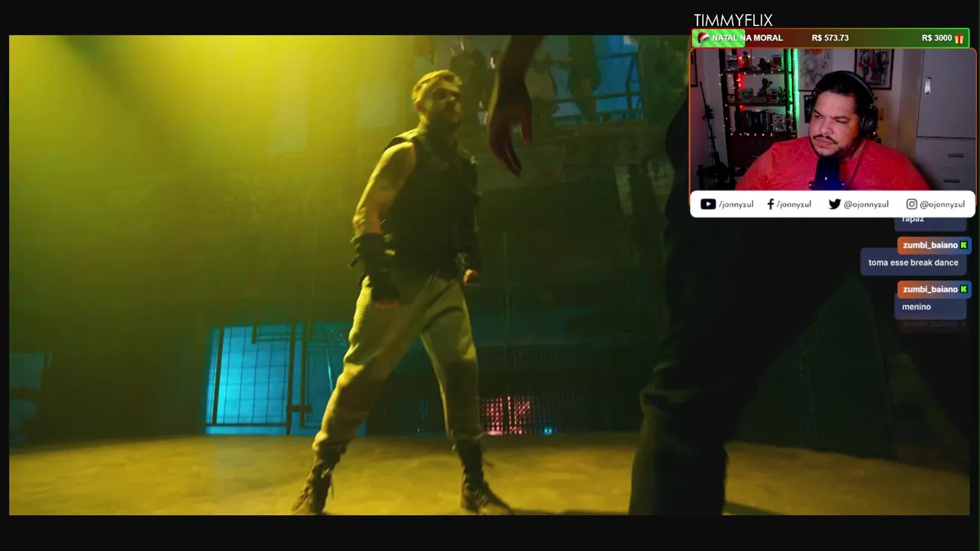Click the gift icon next to R$ 3000
Screen dimensions: 980x551
959,38
